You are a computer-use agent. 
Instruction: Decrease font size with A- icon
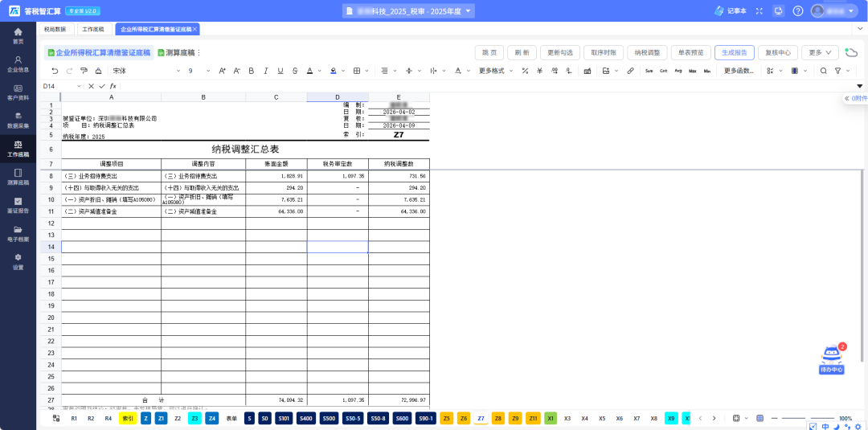click(236, 71)
